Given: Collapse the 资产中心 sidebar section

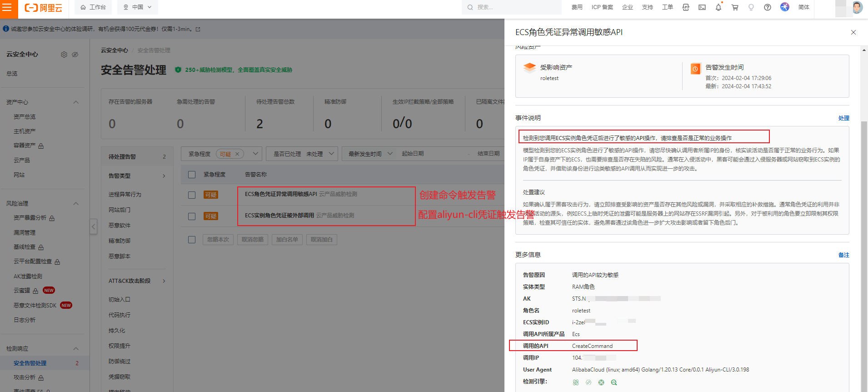Looking at the screenshot, I should (76, 102).
